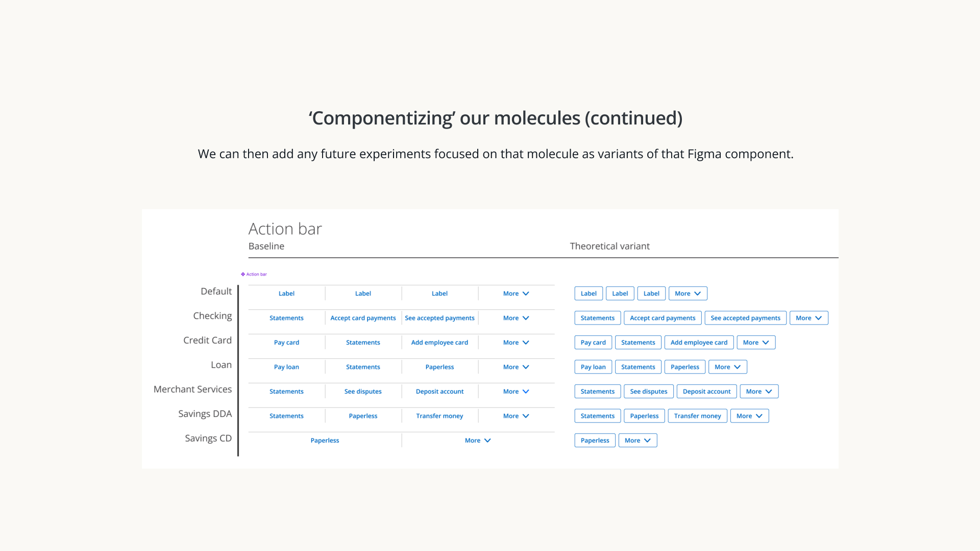Screen dimensions: 980x551
Task: Click the Theoretical variant column heading
Action: click(x=609, y=246)
